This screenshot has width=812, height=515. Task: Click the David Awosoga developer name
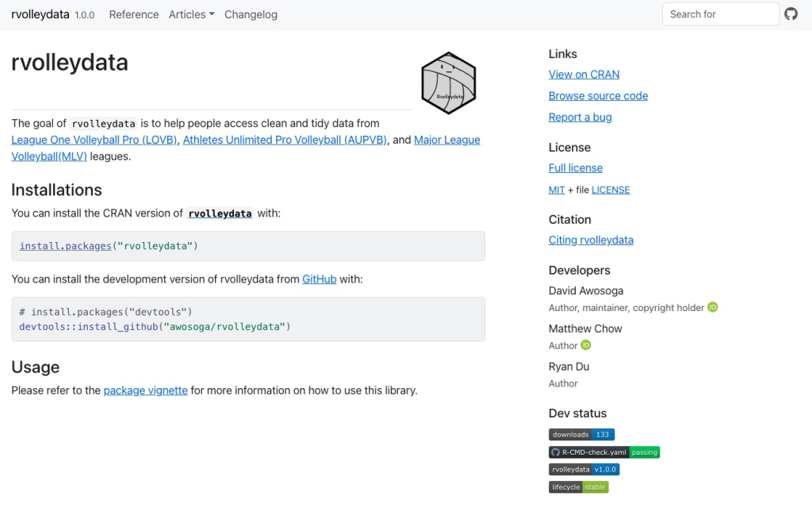point(586,290)
